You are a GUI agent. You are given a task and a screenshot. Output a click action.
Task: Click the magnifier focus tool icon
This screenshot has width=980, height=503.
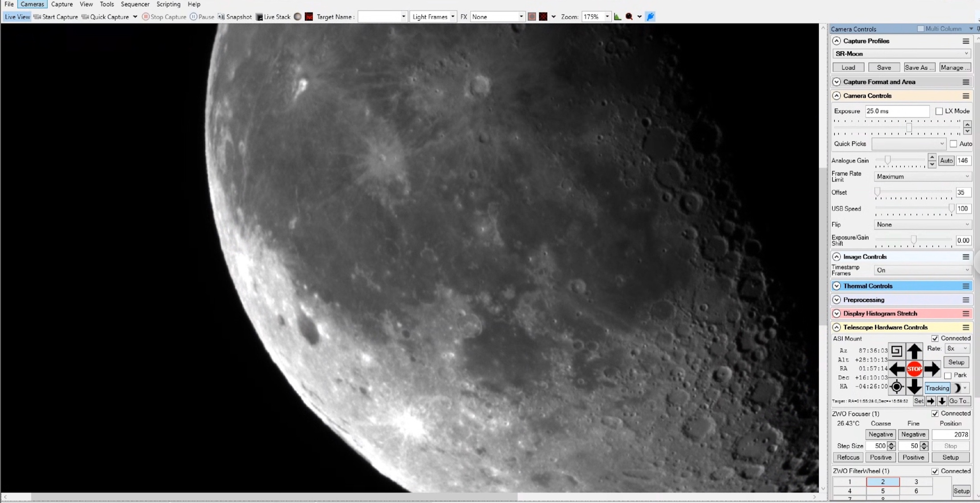629,16
